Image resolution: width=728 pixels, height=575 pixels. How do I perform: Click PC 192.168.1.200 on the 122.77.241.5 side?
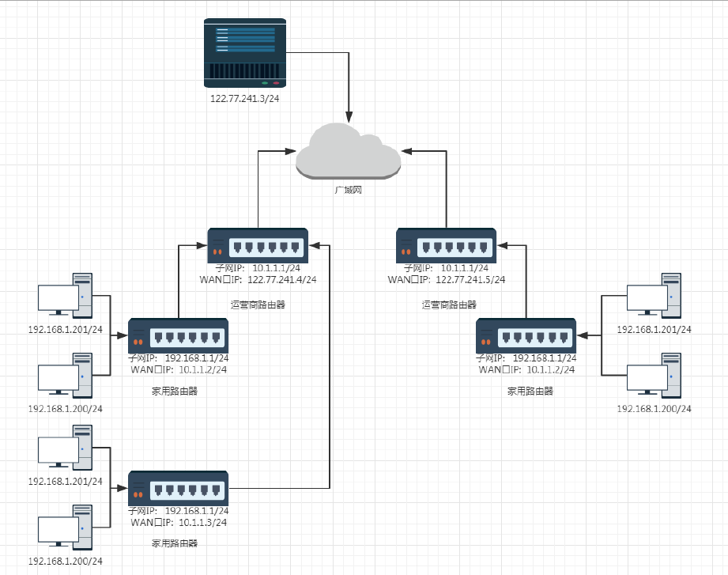(x=654, y=375)
